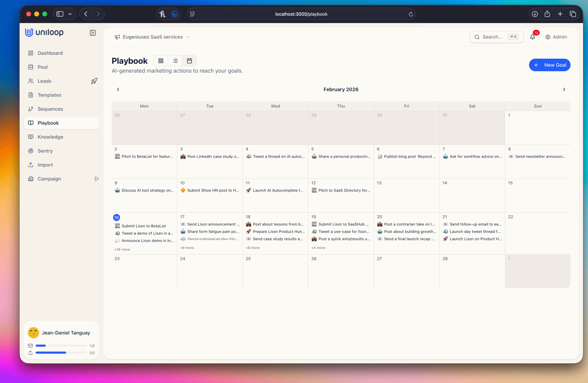
Task: Click the notifications bell icon
Action: click(x=533, y=37)
